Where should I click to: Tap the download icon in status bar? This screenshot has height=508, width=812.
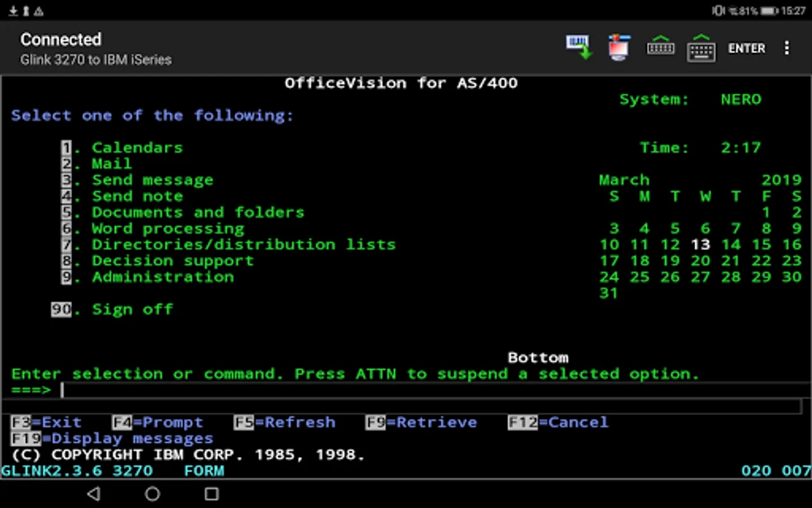pos(13,11)
